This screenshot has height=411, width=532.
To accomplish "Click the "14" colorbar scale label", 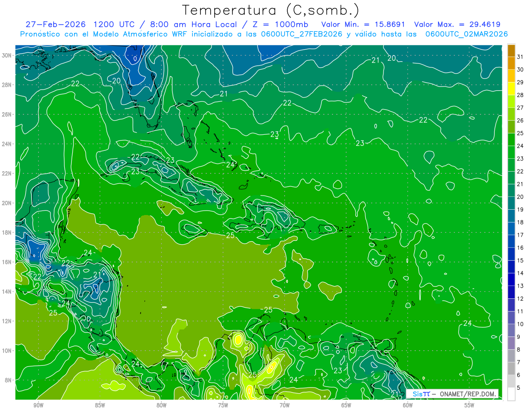I will click(x=520, y=274).
